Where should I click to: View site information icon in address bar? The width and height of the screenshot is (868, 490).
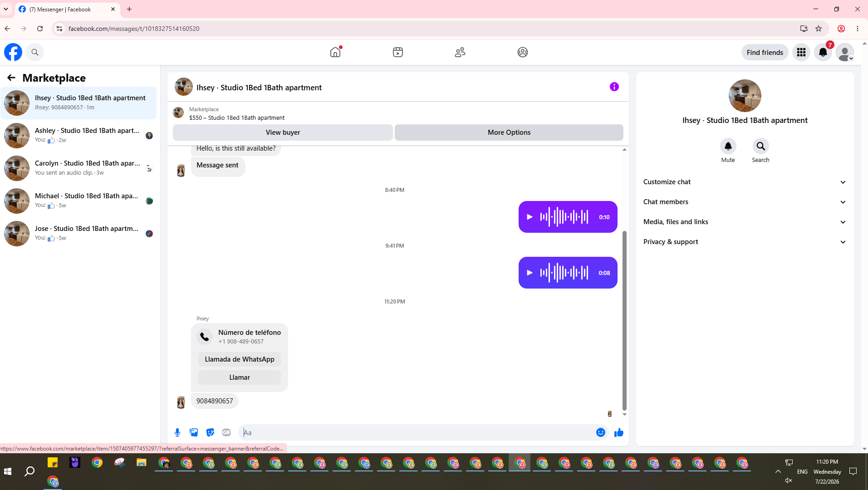[x=59, y=29]
